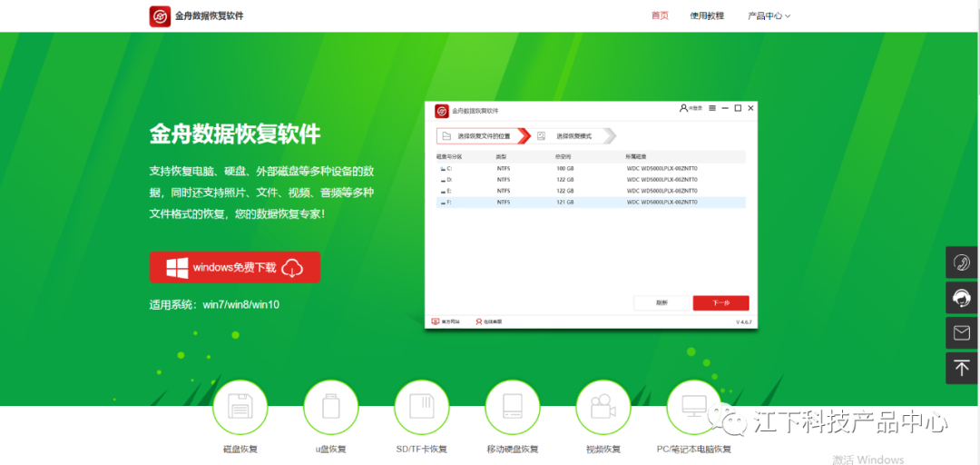Screen dimensions: 980x465
Task: Open the 首页 navigation tab
Action: click(660, 15)
